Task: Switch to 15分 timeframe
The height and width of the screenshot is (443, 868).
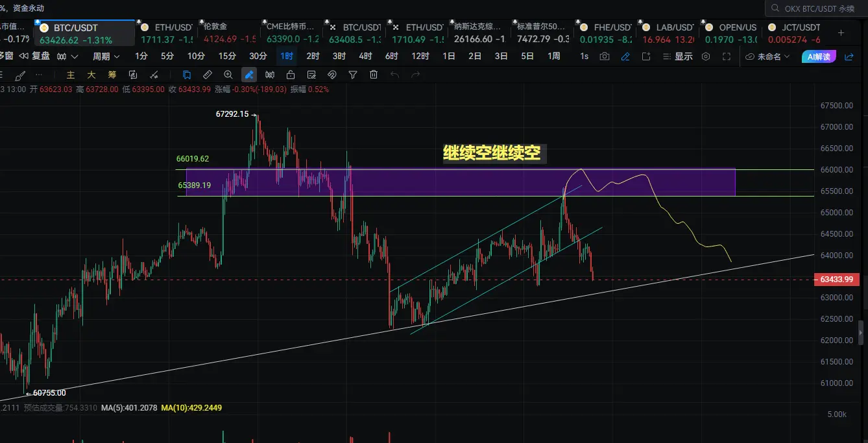Action: point(227,56)
